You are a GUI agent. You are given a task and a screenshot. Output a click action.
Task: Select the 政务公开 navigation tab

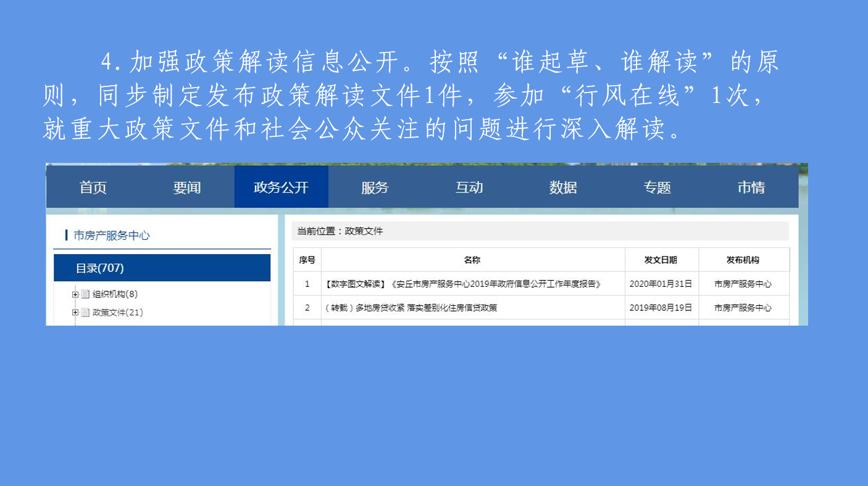[x=281, y=187]
